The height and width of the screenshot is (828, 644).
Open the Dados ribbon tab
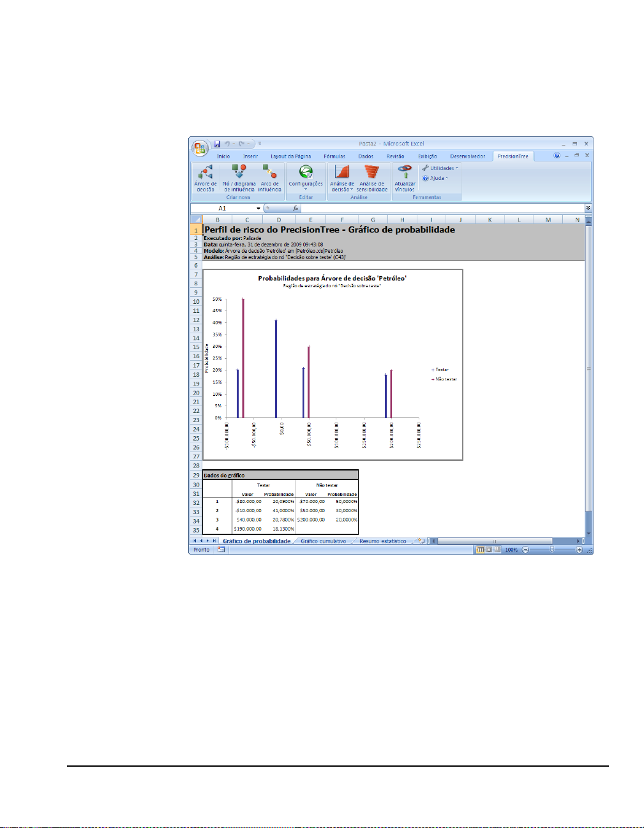366,156
